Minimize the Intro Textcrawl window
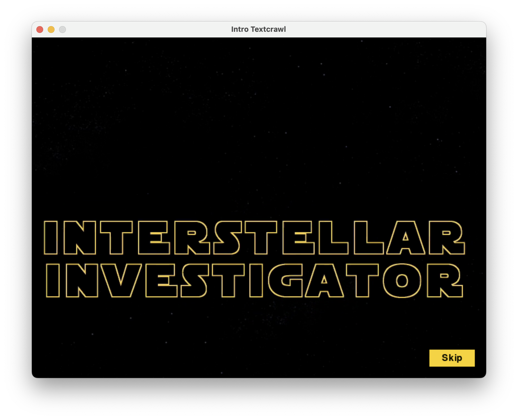518x420 pixels. coord(51,30)
